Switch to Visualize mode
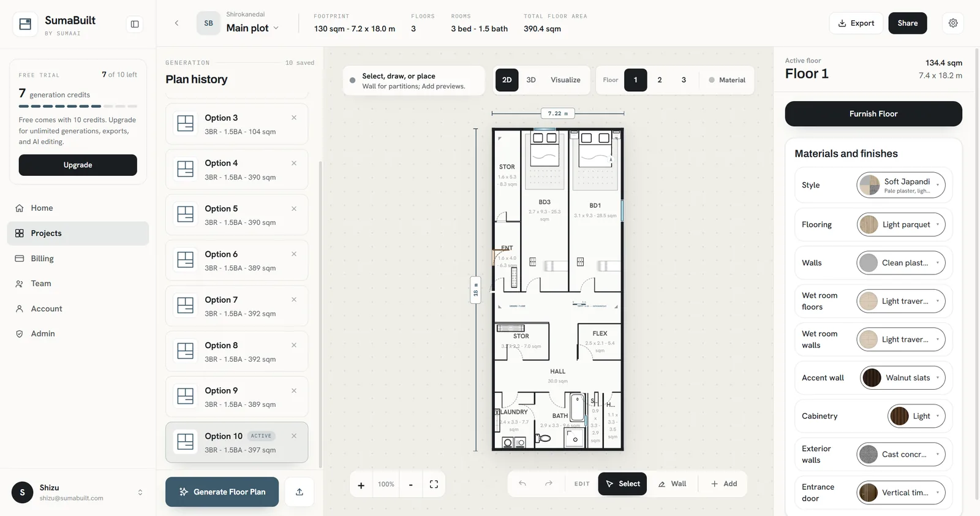This screenshot has height=516, width=980. [565, 80]
